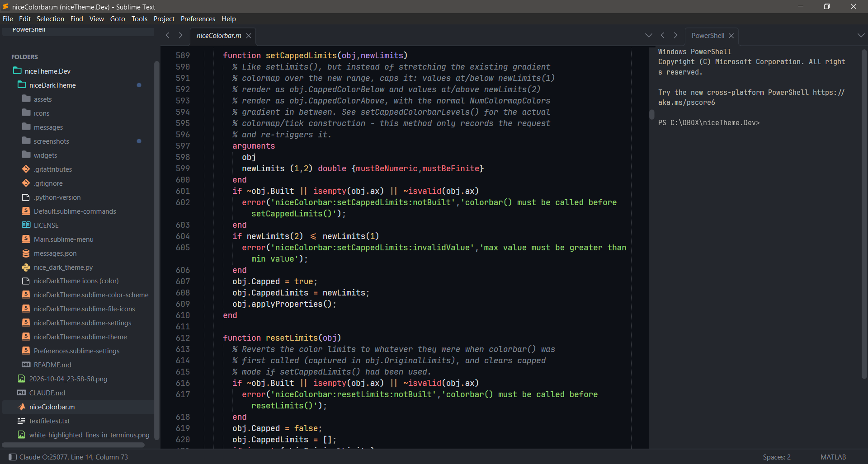The image size is (868, 464).
Task: Close the PowerShell tab
Action: (731, 36)
